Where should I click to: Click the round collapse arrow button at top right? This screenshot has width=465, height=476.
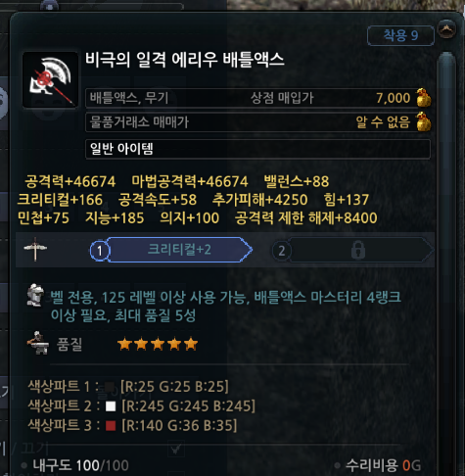[x=446, y=29]
